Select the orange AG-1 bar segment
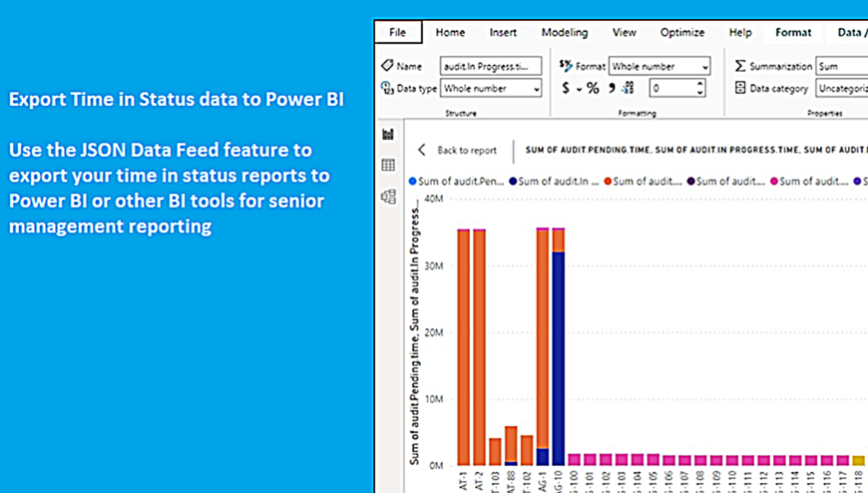 (543, 339)
